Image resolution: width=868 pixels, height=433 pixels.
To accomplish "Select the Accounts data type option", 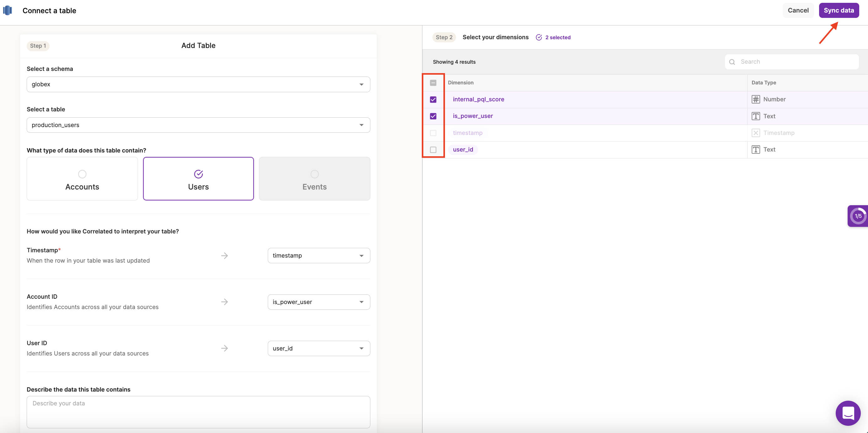I will (82, 179).
